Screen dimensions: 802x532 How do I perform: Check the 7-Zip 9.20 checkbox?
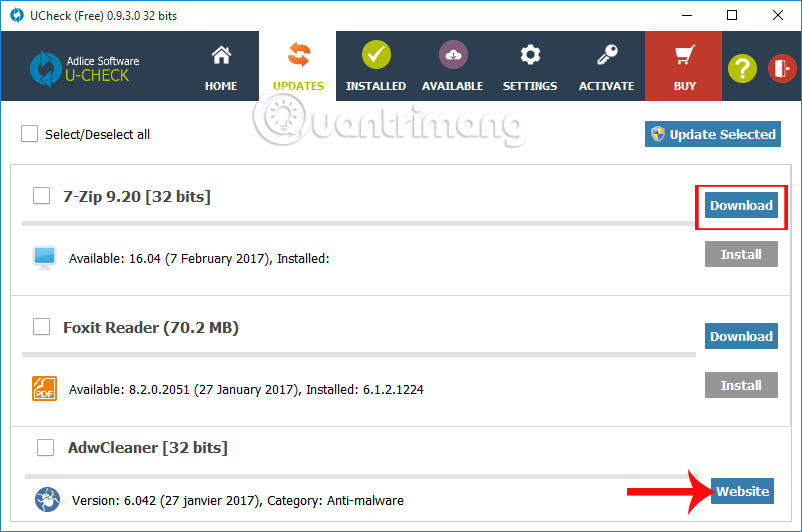pos(41,195)
